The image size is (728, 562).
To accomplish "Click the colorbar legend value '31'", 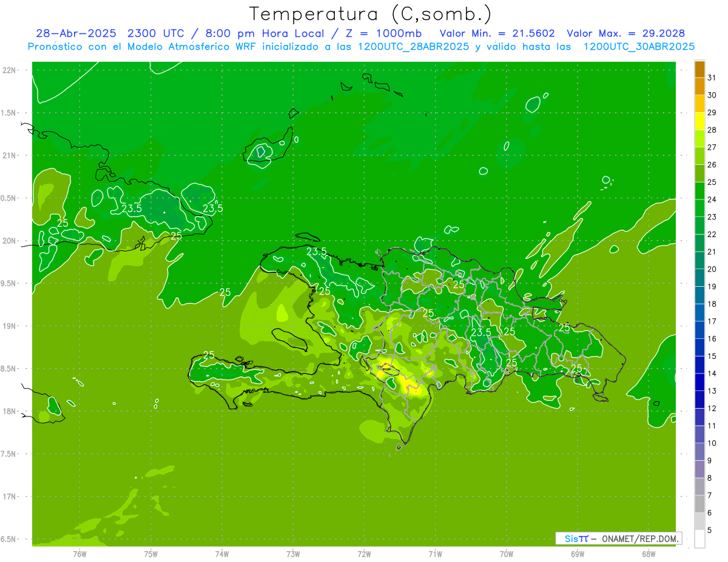I will click(x=712, y=78).
